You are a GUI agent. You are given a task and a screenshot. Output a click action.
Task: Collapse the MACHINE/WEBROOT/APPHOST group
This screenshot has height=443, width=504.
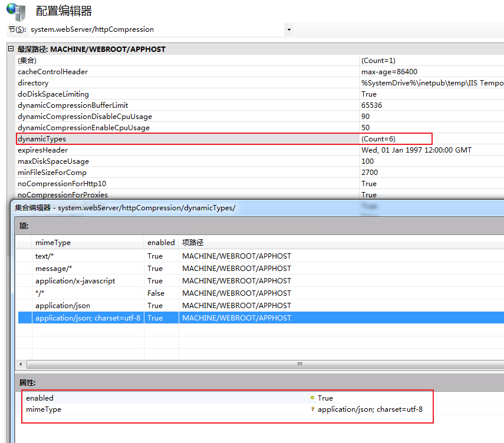(11, 49)
